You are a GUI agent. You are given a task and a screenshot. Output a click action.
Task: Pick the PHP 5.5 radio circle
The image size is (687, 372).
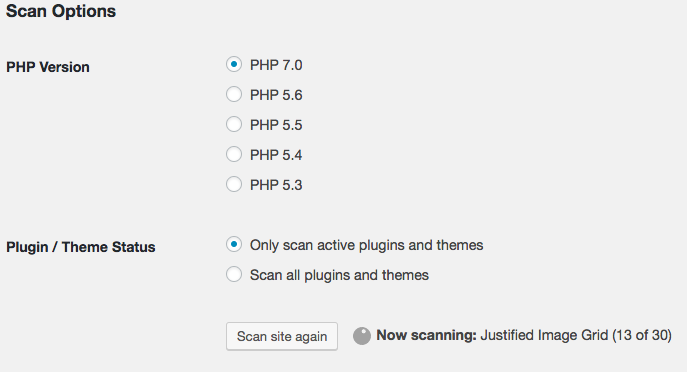click(x=234, y=124)
